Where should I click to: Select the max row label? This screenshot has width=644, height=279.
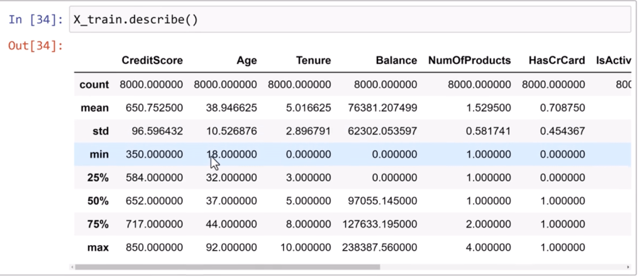[x=98, y=247]
